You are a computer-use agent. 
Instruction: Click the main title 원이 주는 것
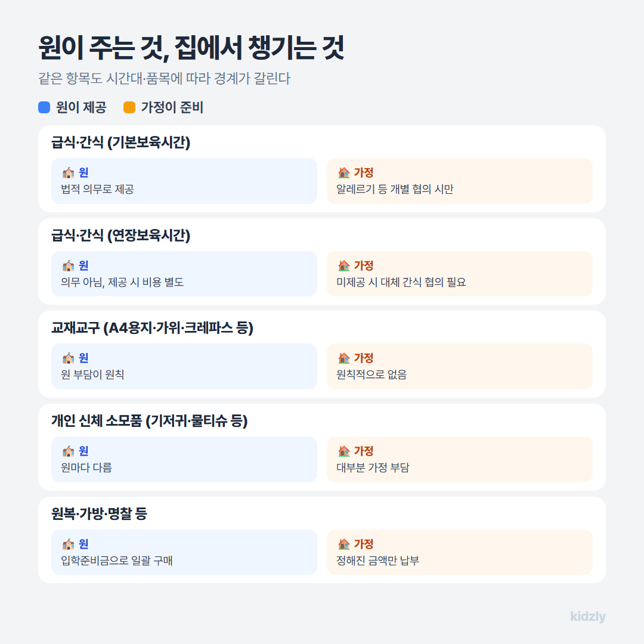point(103,48)
